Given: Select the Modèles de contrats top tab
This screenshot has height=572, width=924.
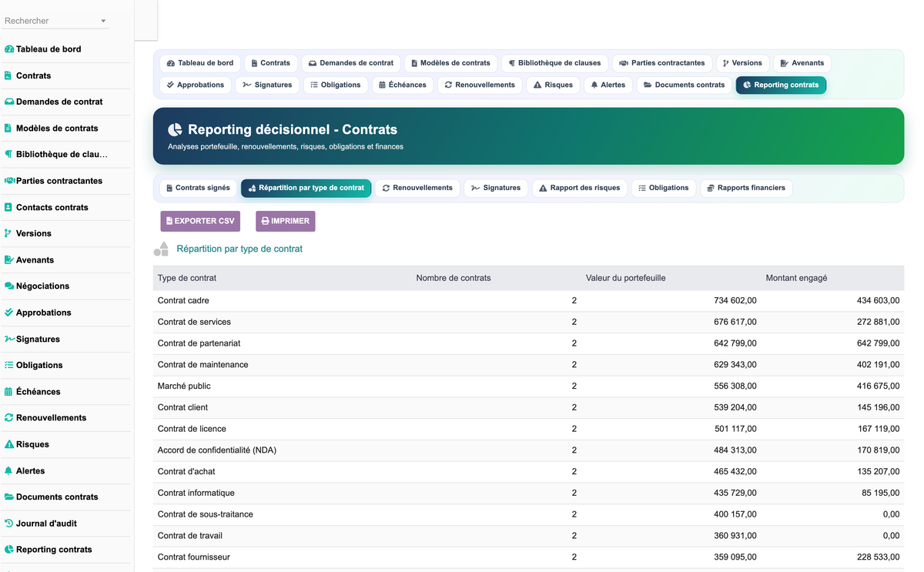Looking at the screenshot, I should (x=450, y=63).
